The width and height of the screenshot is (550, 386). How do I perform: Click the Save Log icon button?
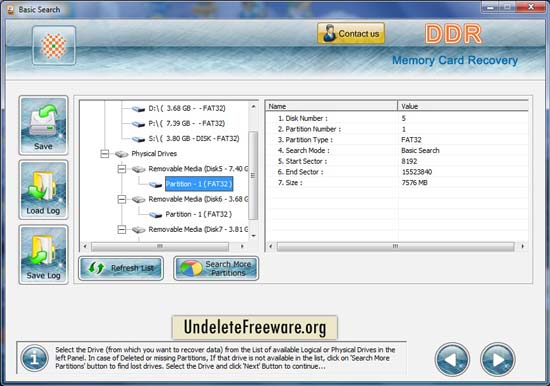point(43,254)
